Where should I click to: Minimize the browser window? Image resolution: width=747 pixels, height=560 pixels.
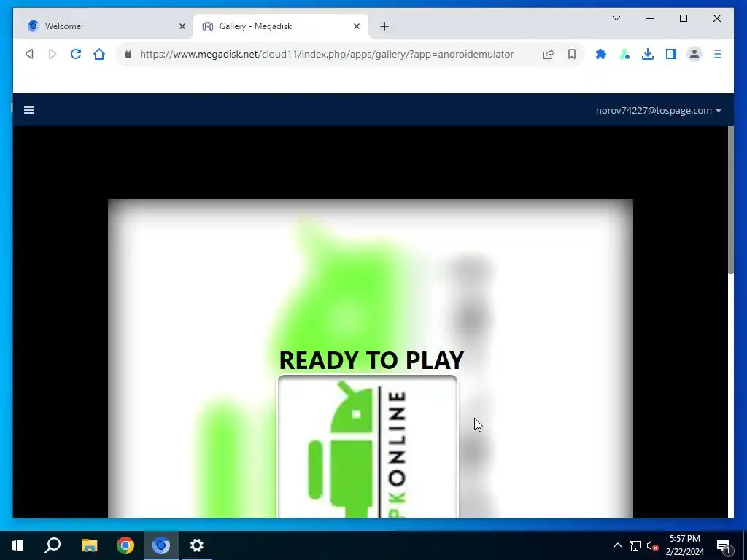[650, 18]
